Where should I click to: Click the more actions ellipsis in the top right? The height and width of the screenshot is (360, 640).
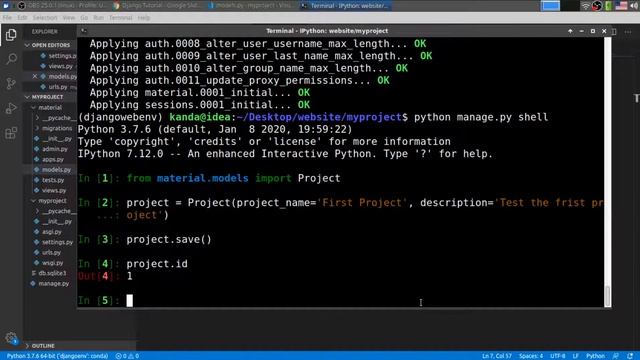628,31
